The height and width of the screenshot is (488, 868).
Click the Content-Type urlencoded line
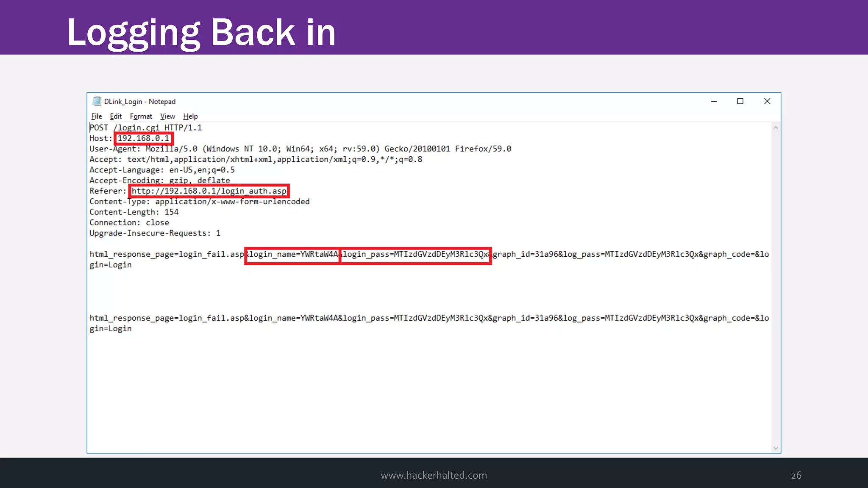(x=200, y=202)
